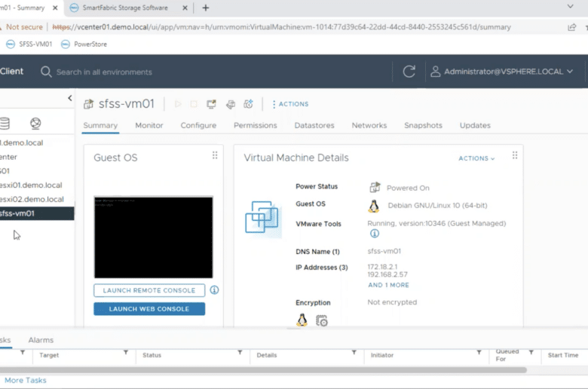Open the Alarms tab in bottom panel
The width and height of the screenshot is (588, 389).
click(x=41, y=340)
